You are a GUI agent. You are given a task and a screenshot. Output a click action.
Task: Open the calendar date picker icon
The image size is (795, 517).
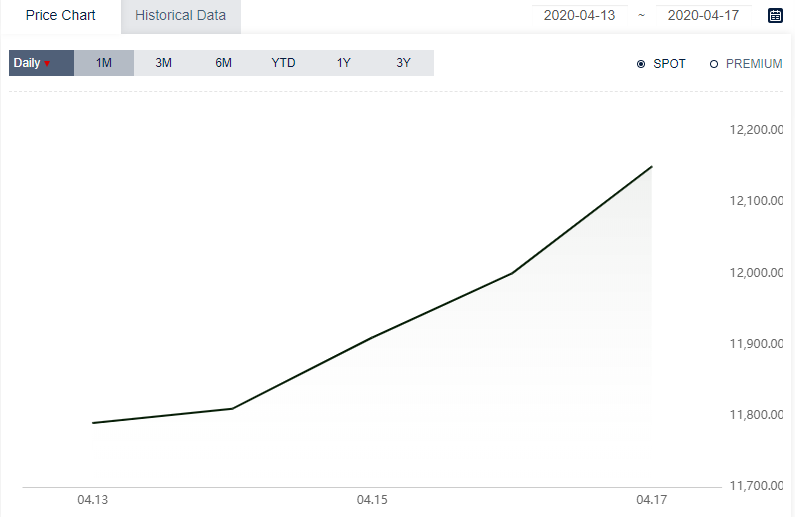775,15
